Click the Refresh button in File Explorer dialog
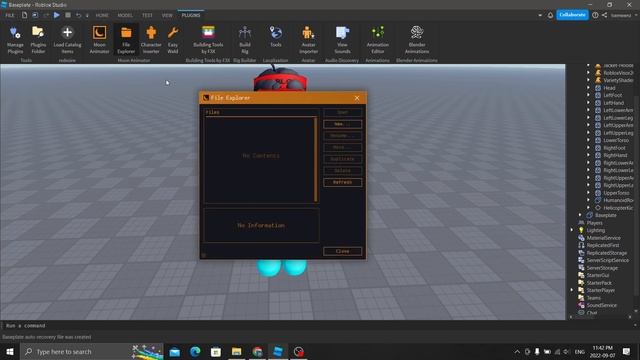Viewport: 640px width, 360px height. pos(342,182)
